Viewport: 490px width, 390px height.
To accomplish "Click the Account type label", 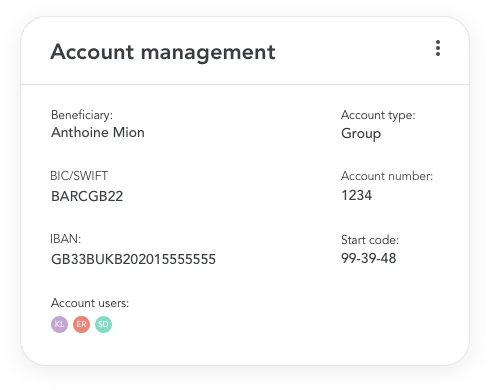I will click(378, 115).
